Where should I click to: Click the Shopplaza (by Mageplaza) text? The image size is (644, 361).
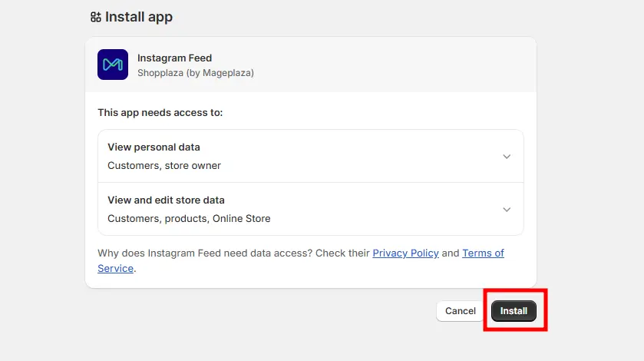(196, 73)
